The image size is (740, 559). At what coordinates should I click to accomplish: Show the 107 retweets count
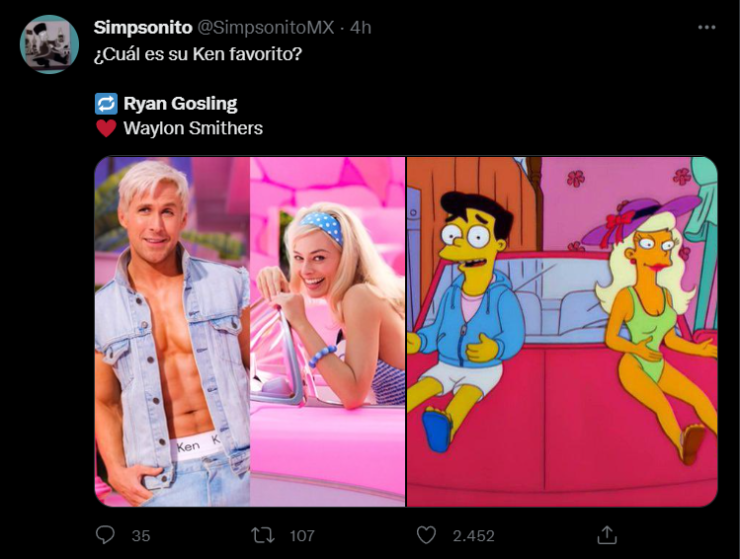[x=301, y=536]
